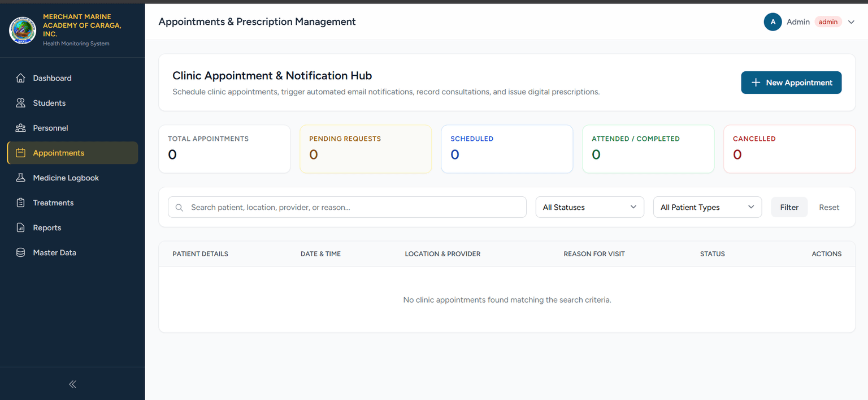
Task: Click the Appointments & Prescription Management page title
Action: [257, 21]
